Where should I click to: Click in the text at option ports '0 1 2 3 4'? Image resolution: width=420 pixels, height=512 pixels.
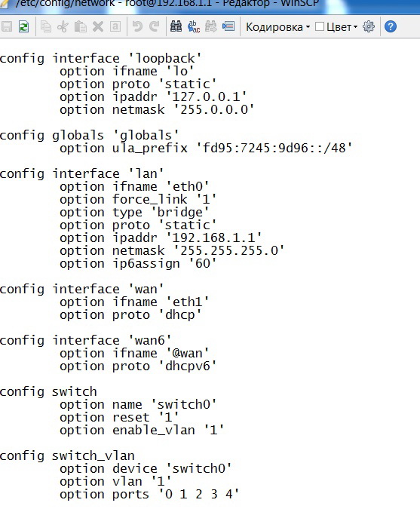click(x=149, y=494)
